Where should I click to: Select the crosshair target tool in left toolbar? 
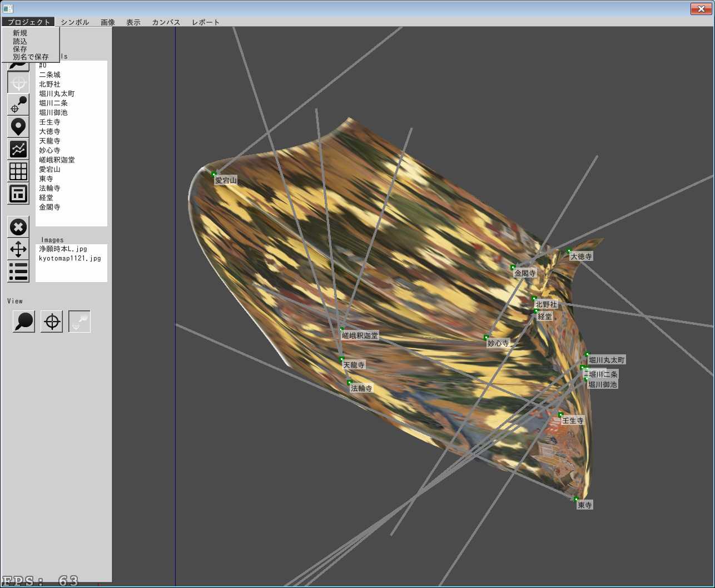point(18,83)
